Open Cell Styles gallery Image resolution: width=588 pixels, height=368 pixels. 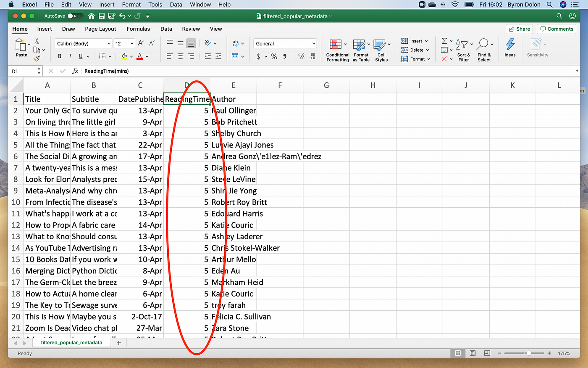point(381,50)
